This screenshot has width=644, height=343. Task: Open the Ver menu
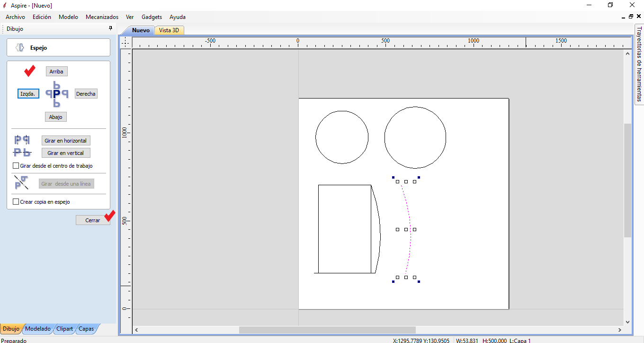click(130, 17)
